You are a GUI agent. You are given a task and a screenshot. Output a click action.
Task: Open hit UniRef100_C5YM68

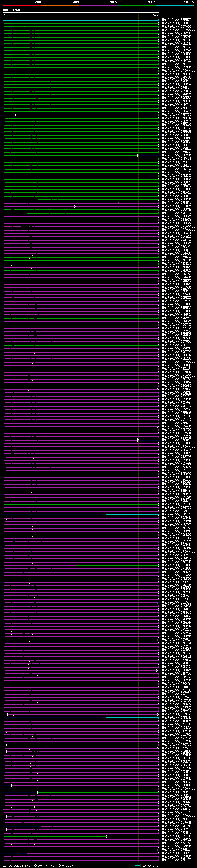176,389
